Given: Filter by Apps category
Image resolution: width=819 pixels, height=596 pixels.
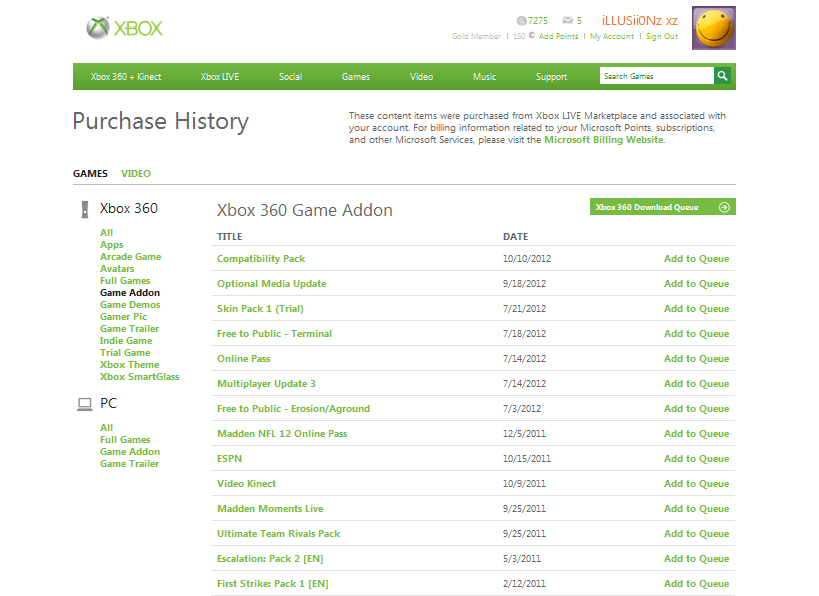Looking at the screenshot, I should click(112, 244).
